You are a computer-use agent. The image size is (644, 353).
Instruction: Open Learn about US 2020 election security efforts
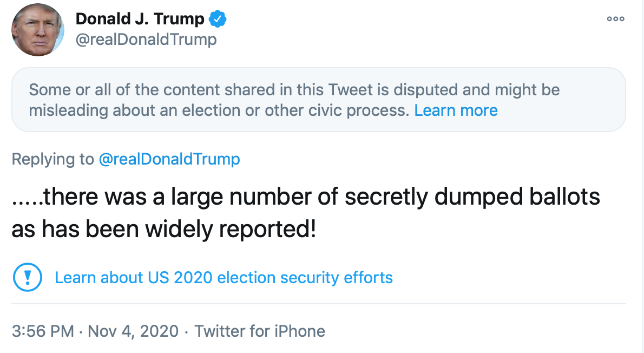point(224,278)
